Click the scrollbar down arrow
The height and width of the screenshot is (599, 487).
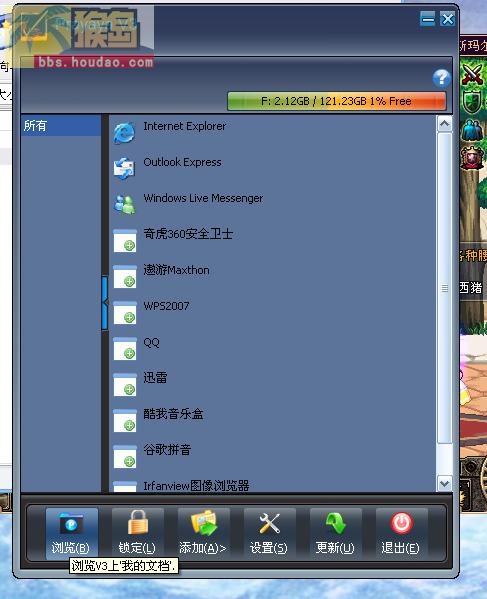click(445, 484)
